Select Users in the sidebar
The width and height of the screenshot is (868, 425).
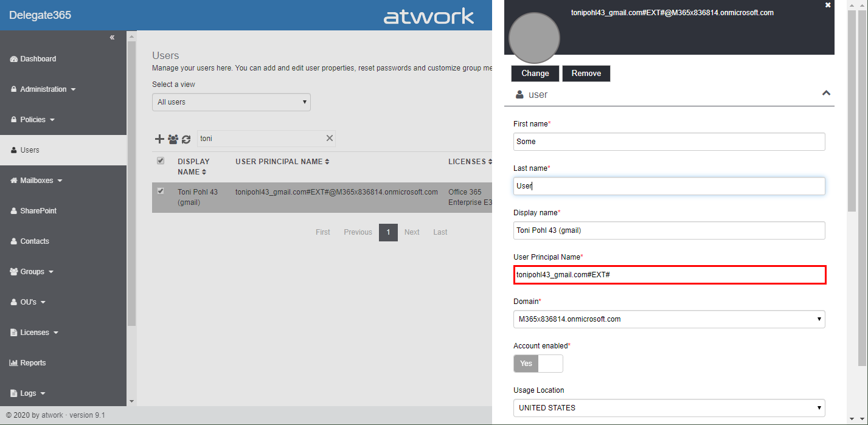63,150
